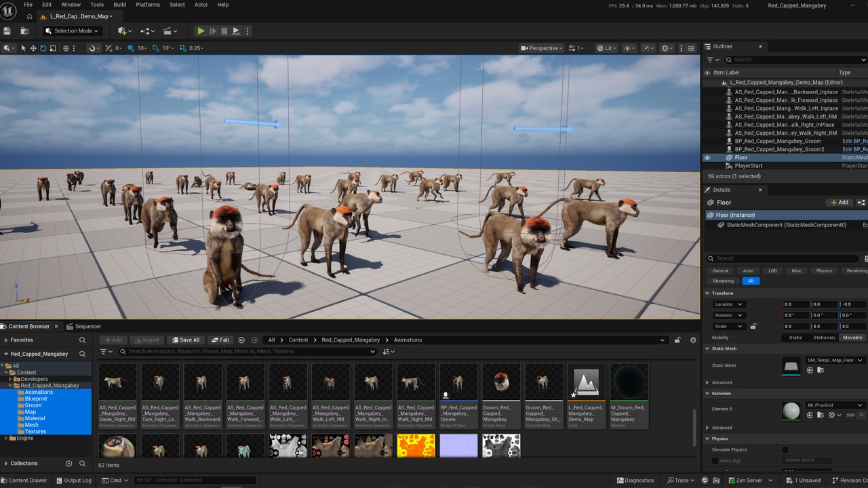Click the 1 Unsaved status indicator
This screenshot has width=868, height=488.
[x=804, y=480]
